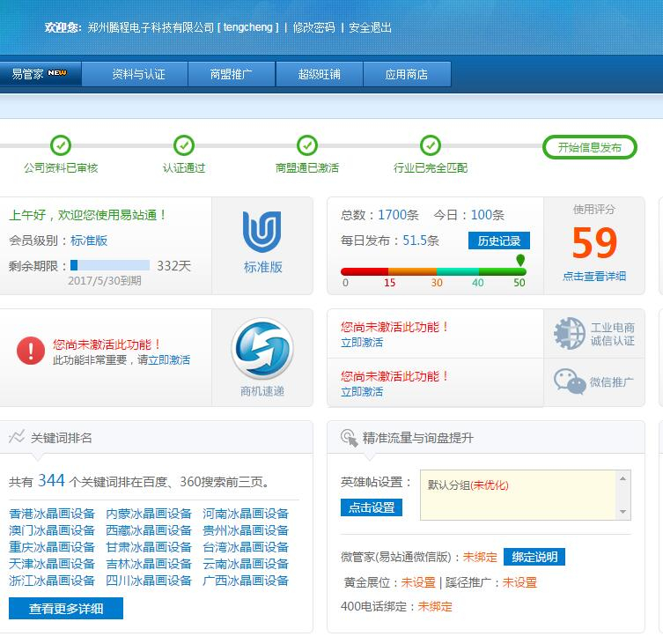Image resolution: width=663 pixels, height=644 pixels.
Task: Click the 微信推广 chat bubble icon
Action: coord(570,381)
